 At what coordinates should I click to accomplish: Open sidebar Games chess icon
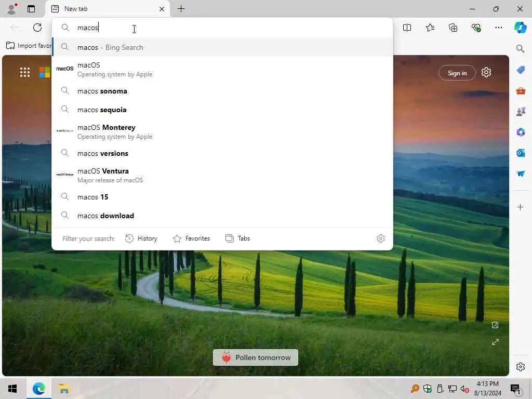point(521,111)
